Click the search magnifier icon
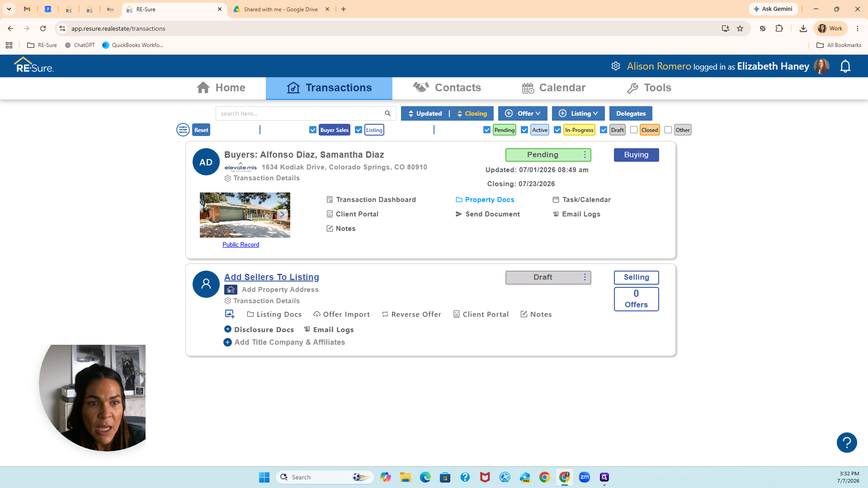The height and width of the screenshot is (488, 868). click(387, 113)
